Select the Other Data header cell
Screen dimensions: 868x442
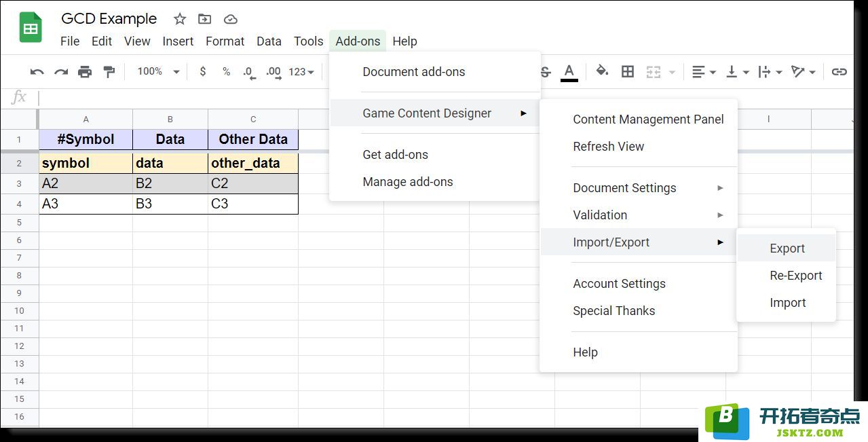[x=253, y=139]
